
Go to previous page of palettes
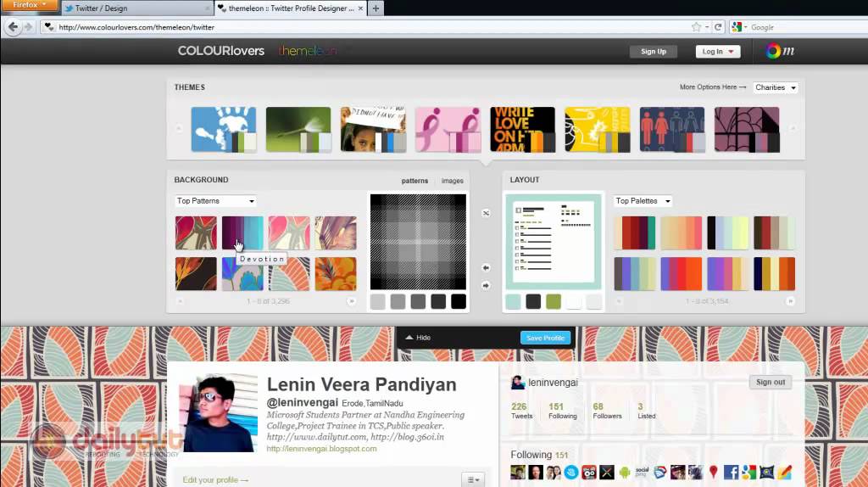[x=619, y=301]
